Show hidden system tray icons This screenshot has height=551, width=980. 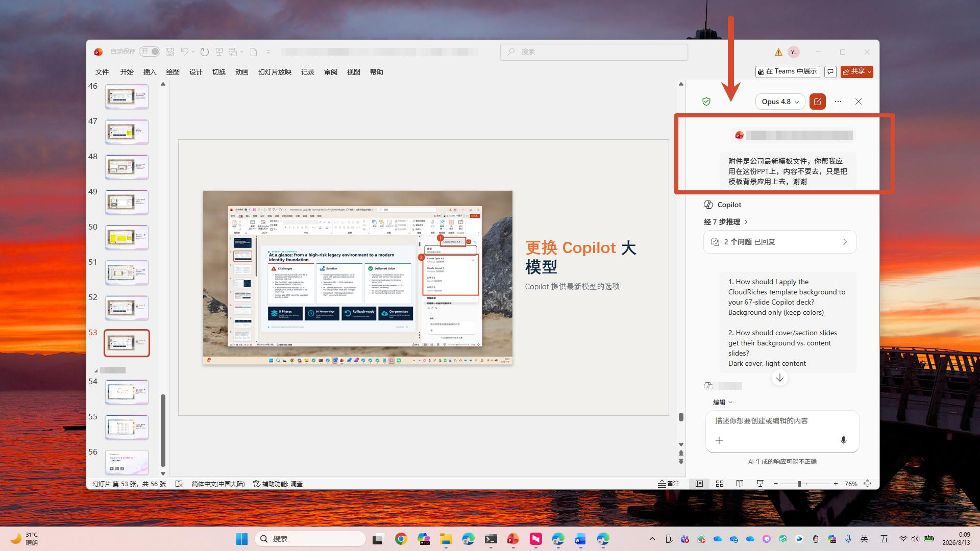point(652,539)
